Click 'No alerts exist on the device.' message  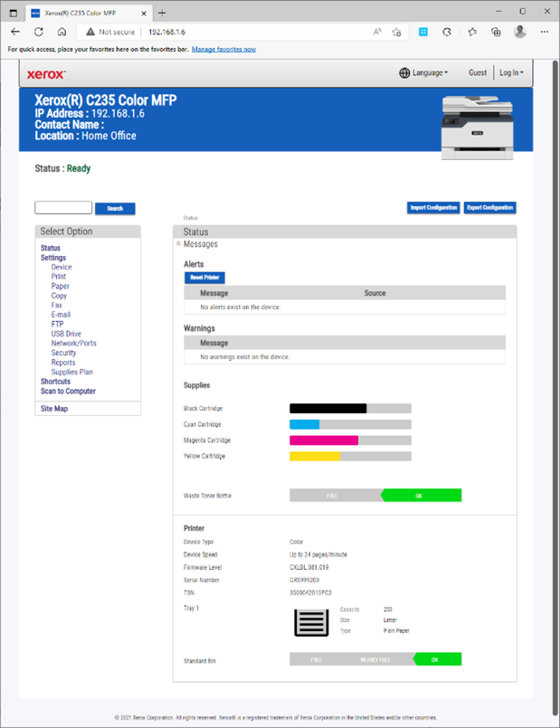point(241,307)
